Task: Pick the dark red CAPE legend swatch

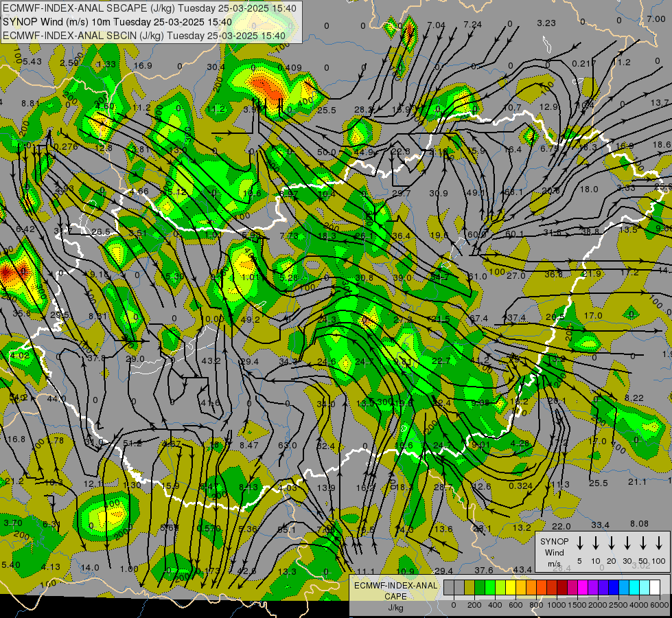Action: pos(562,587)
